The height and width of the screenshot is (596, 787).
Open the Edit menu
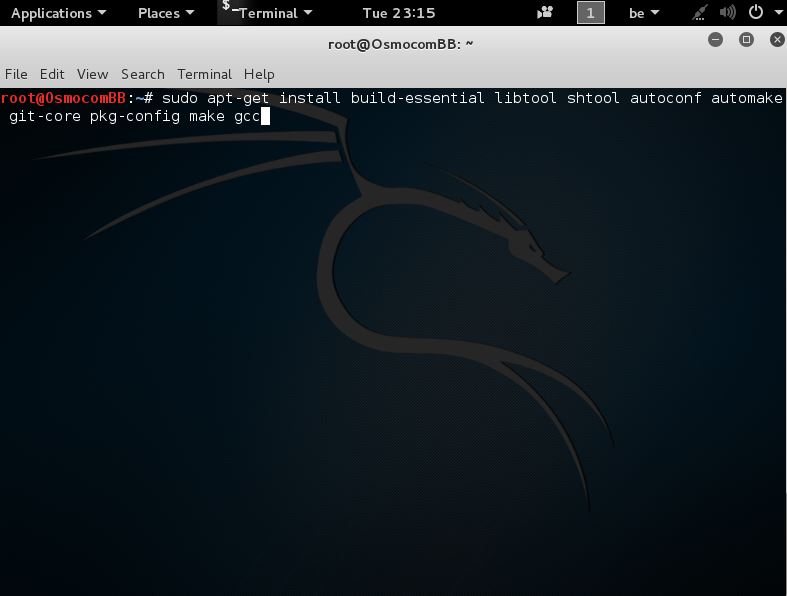[52, 74]
